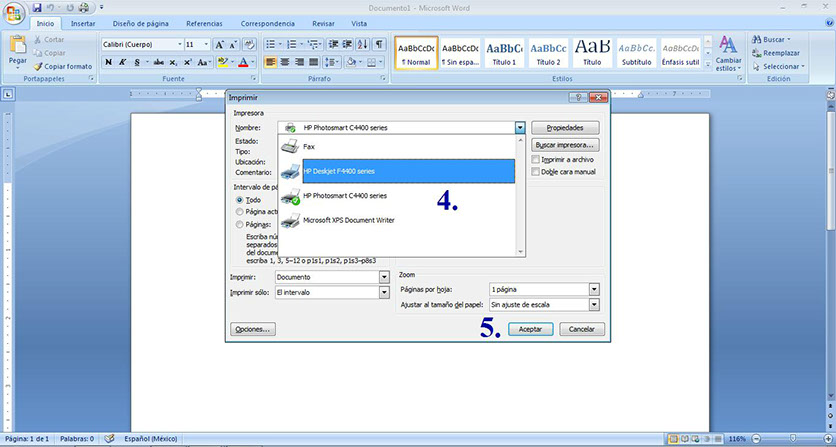
Task: Click the zoom slider handle in status bar
Action: (x=793, y=438)
